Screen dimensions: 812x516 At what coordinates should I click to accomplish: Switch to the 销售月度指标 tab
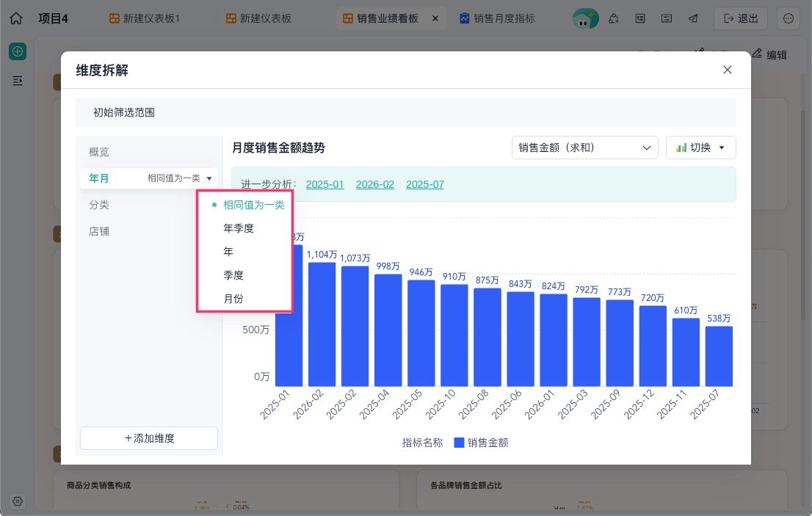(497, 18)
